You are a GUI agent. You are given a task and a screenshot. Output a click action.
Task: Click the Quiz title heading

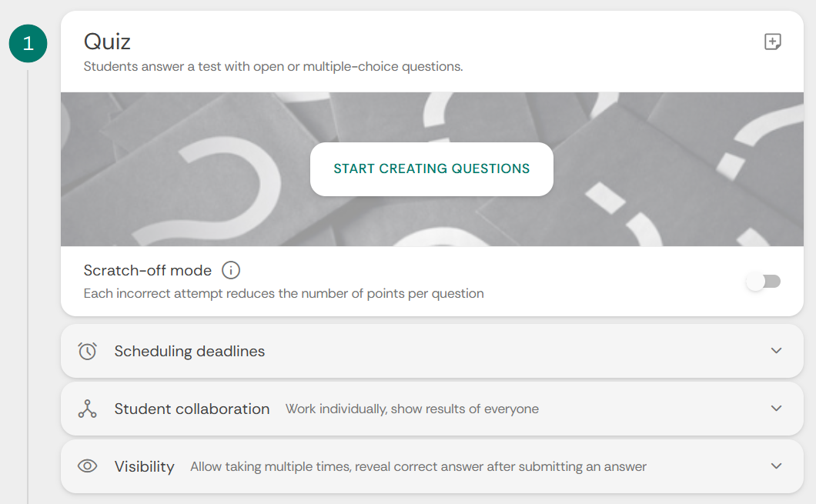point(107,41)
